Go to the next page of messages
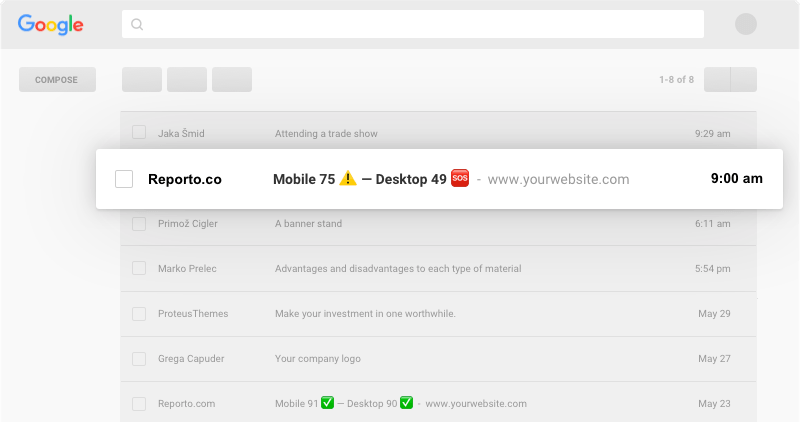The height and width of the screenshot is (422, 800). pos(744,80)
